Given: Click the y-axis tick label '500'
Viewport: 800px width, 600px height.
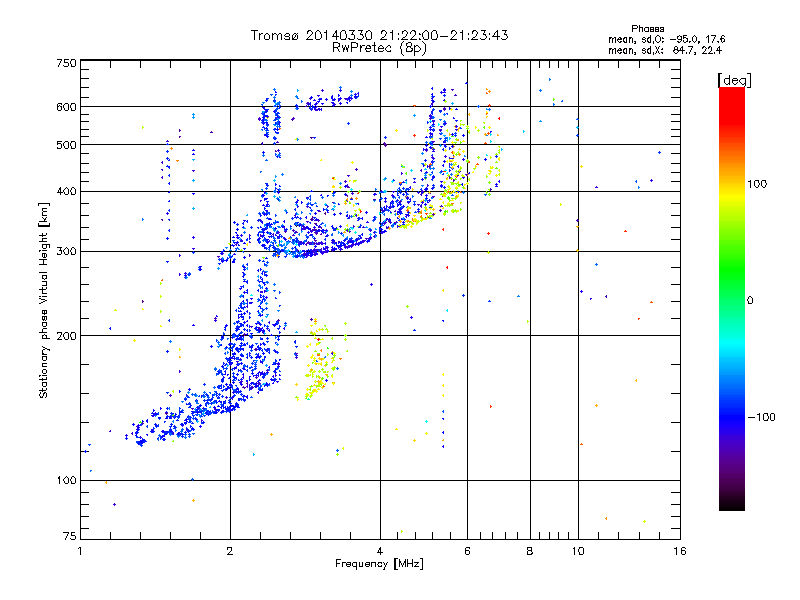Looking at the screenshot, I should (x=66, y=145).
